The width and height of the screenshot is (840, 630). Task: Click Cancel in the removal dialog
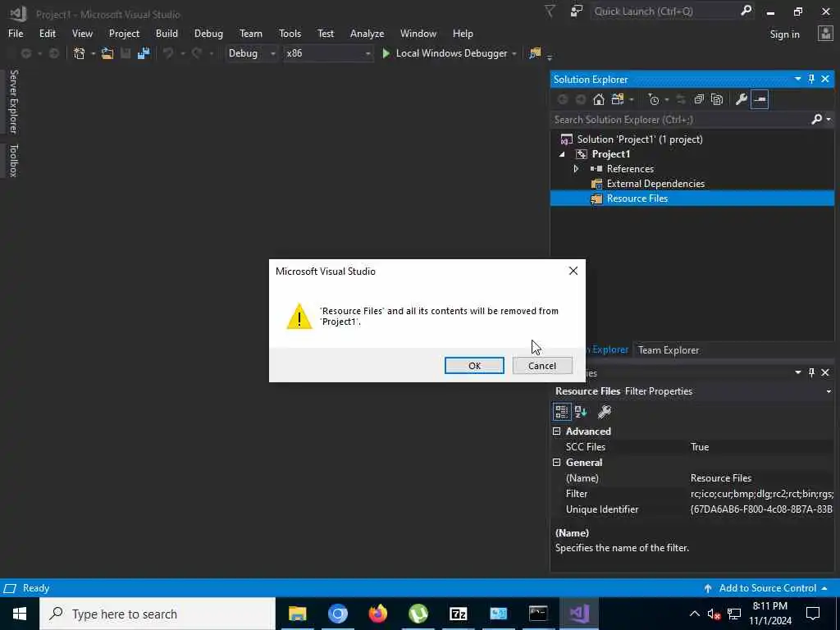542,365
